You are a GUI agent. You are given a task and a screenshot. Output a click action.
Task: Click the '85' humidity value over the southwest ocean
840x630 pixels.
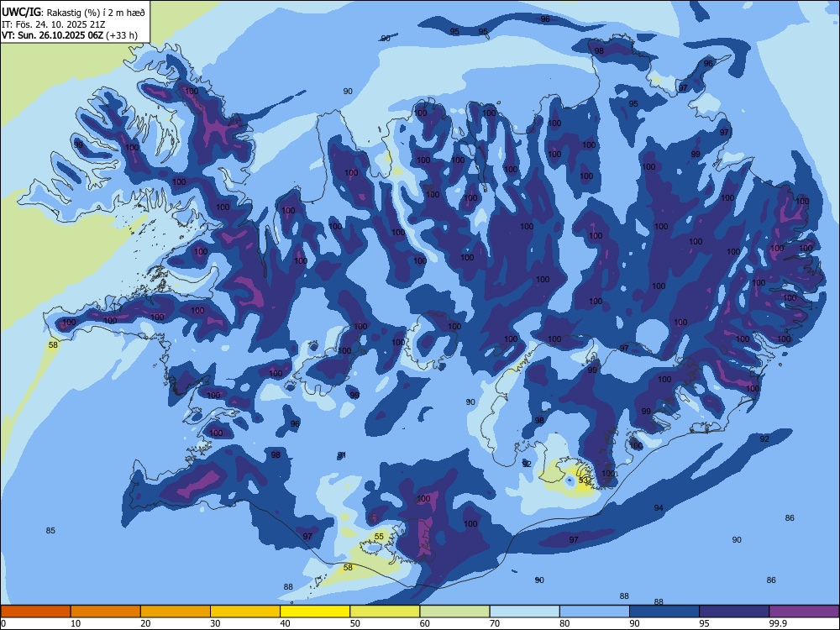50,530
